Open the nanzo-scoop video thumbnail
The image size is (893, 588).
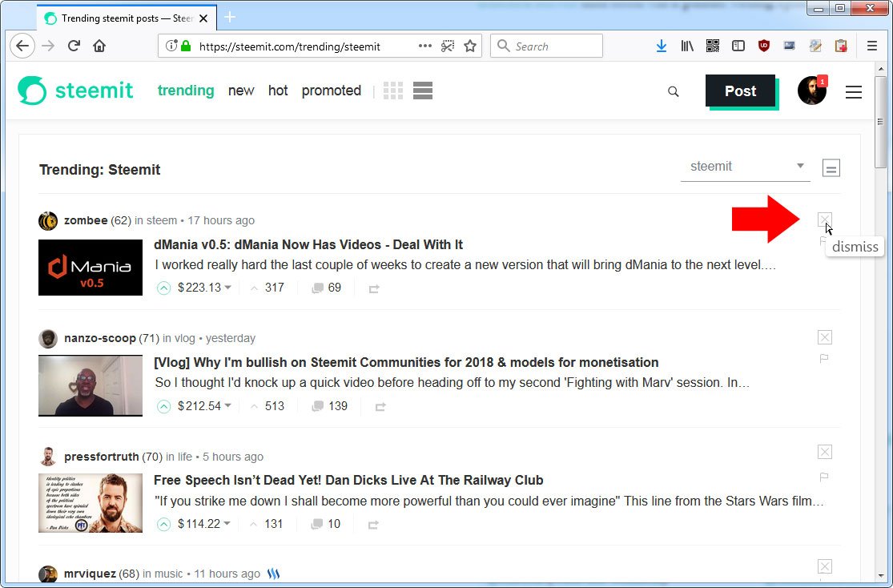91,386
